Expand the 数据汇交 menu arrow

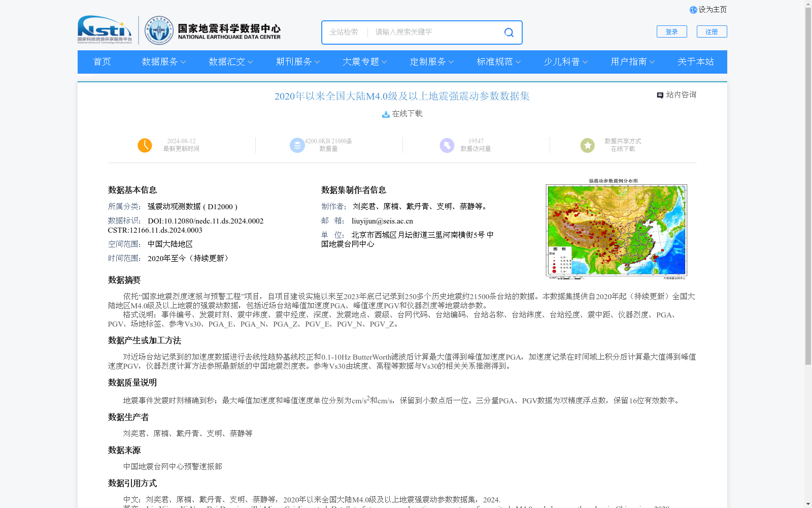coord(250,62)
